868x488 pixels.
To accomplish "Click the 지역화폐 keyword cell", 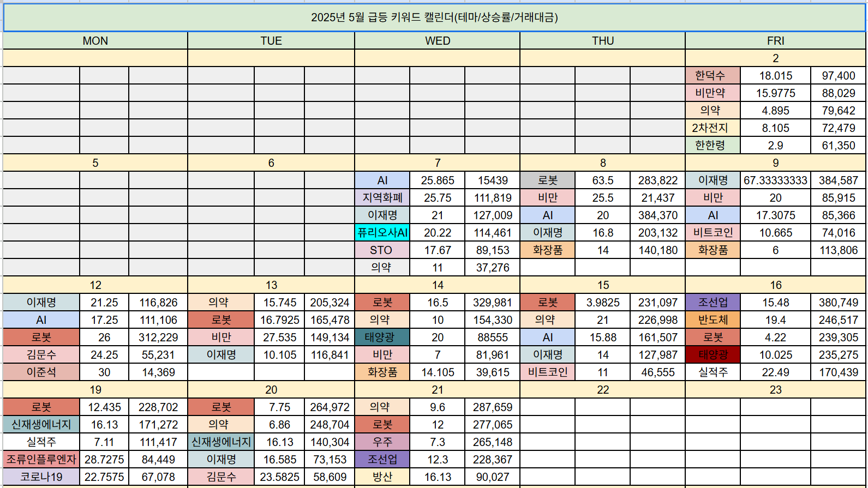I will pos(382,198).
